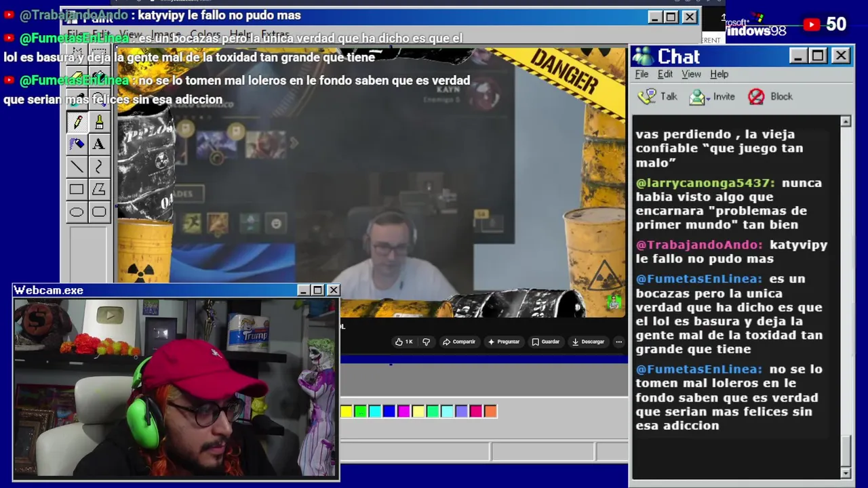Select the Text tool (letter A)
Image resolution: width=868 pixels, height=488 pixels.
(99, 144)
